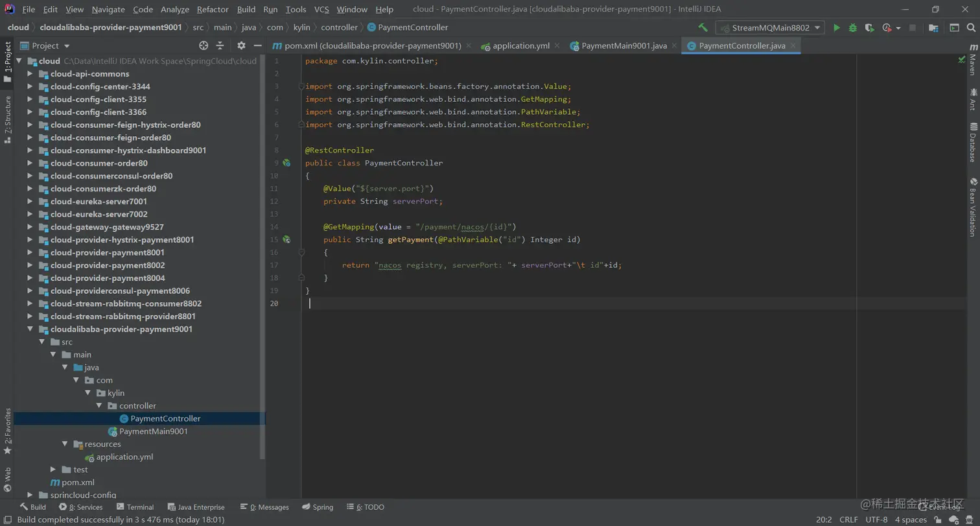Open the profiler run dropdown arrow
This screenshot has height=526, width=980.
898,28
